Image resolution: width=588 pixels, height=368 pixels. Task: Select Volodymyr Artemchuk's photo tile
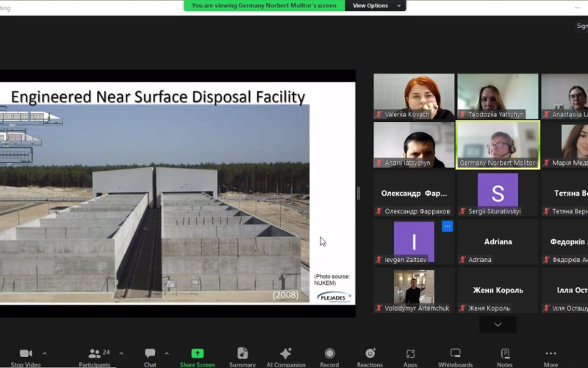(x=414, y=290)
